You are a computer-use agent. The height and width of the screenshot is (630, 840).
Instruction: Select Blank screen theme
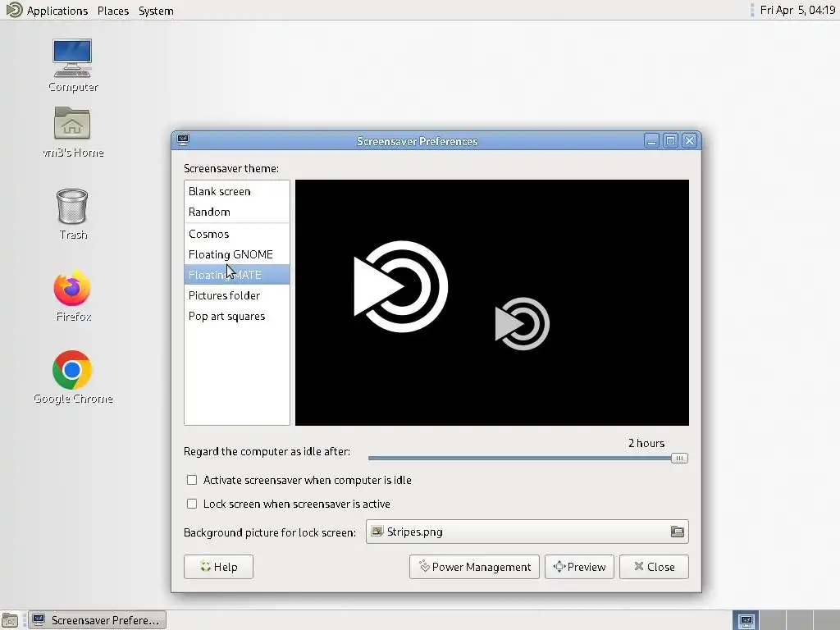coord(237,191)
